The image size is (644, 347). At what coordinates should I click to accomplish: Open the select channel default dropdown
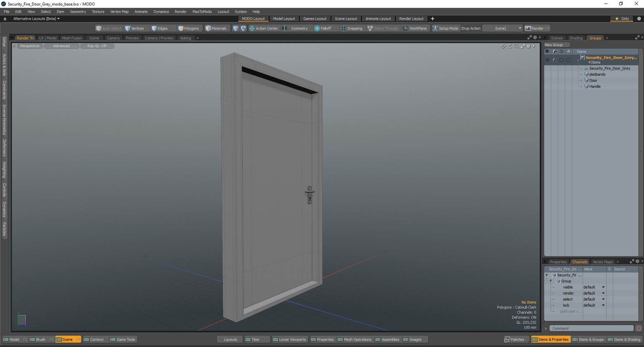tap(594, 299)
